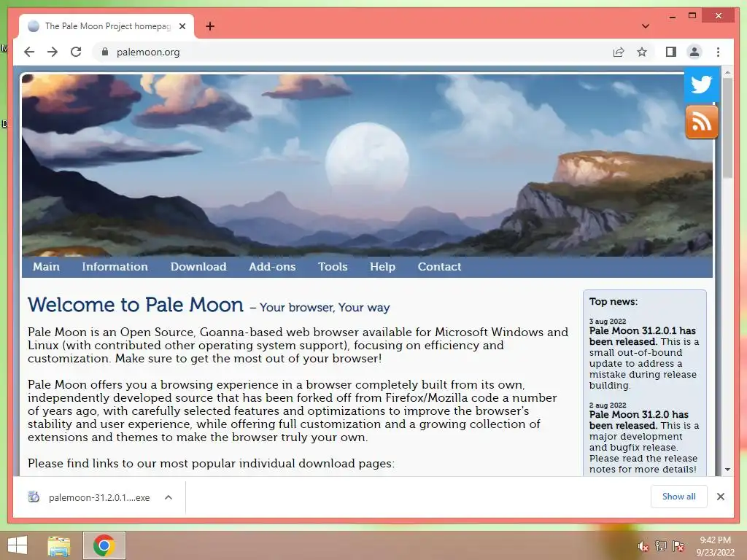Open the Chrome profile menu

694,52
